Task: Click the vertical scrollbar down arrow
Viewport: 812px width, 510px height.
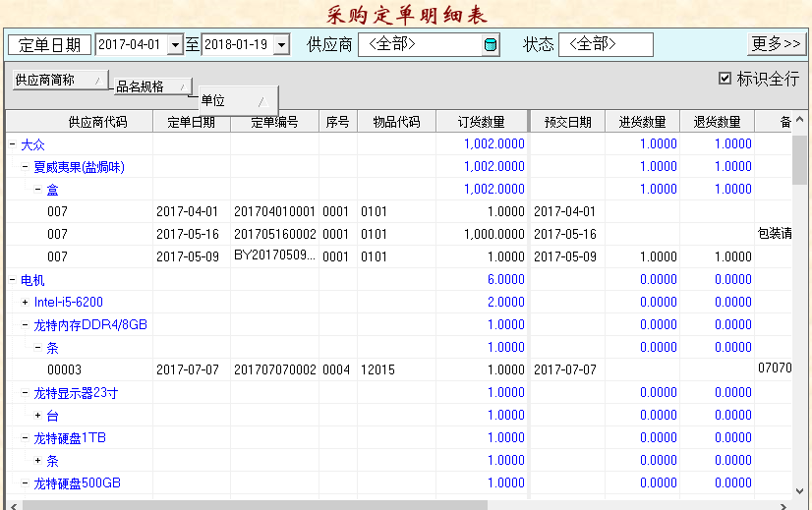Action: click(x=799, y=491)
